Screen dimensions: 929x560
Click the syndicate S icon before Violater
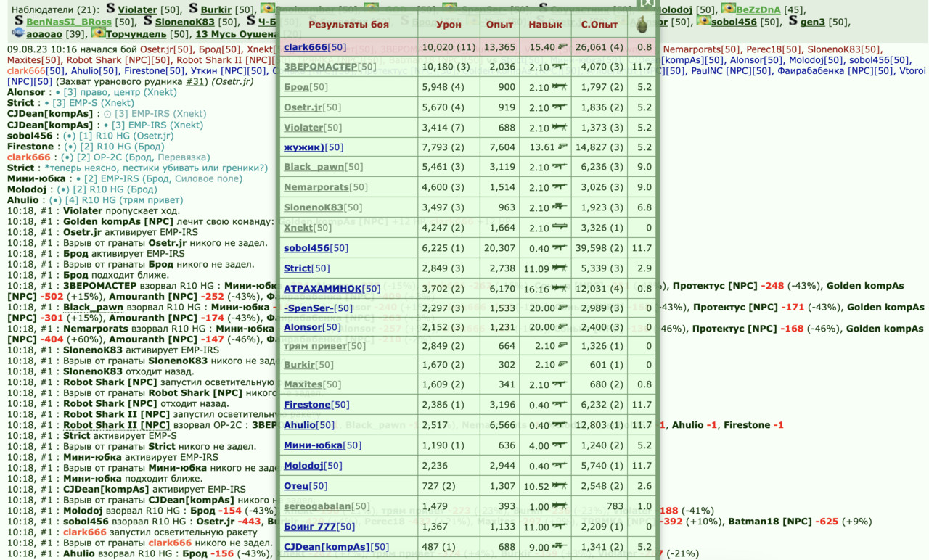(110, 9)
